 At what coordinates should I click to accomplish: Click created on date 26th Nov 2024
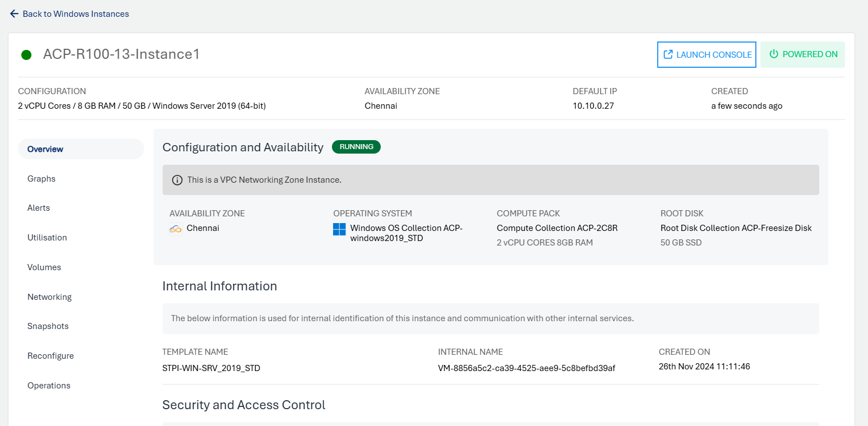click(x=704, y=367)
